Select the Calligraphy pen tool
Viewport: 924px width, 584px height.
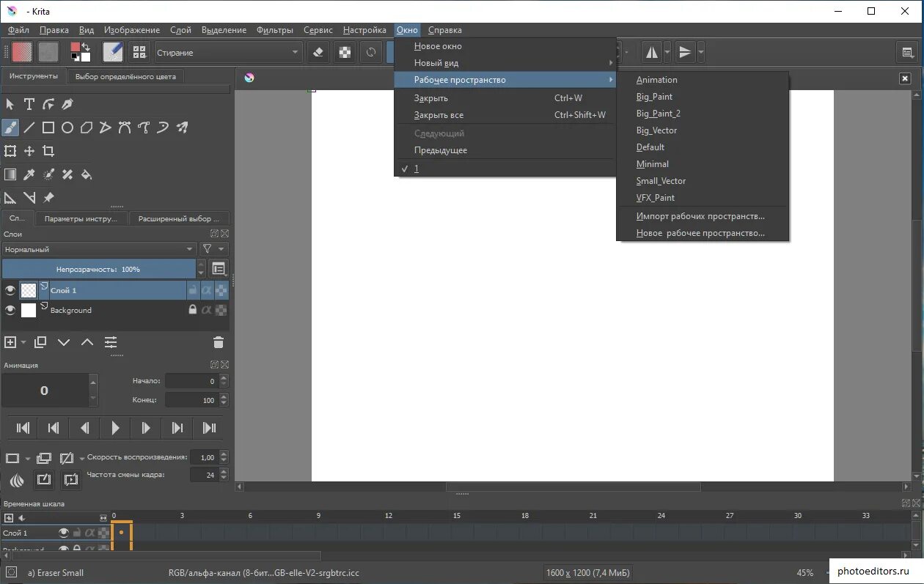coord(67,104)
